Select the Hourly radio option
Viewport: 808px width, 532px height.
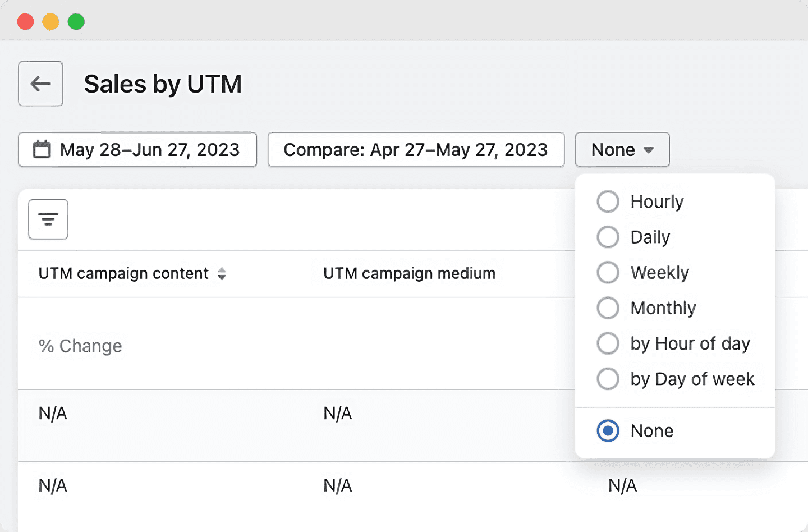point(608,201)
